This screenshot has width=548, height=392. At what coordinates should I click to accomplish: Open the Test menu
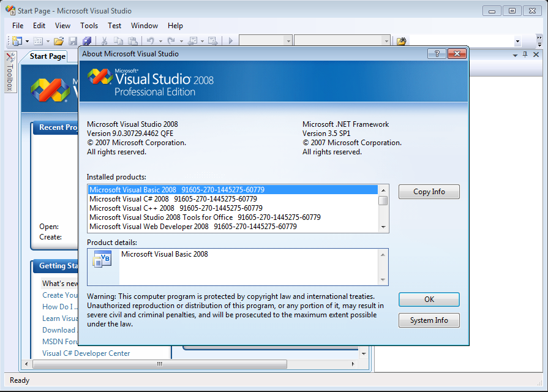pyautogui.click(x=114, y=26)
